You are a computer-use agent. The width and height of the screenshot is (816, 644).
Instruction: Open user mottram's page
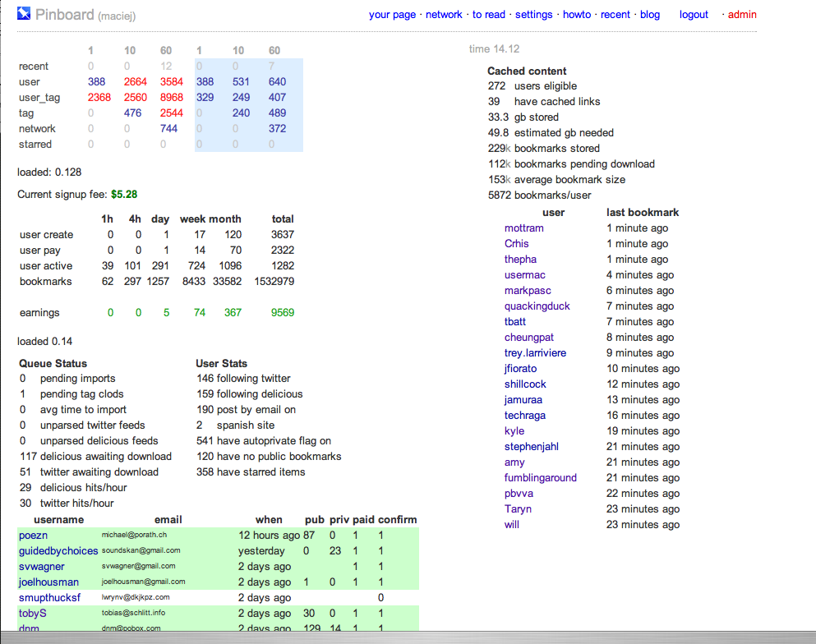tap(524, 228)
